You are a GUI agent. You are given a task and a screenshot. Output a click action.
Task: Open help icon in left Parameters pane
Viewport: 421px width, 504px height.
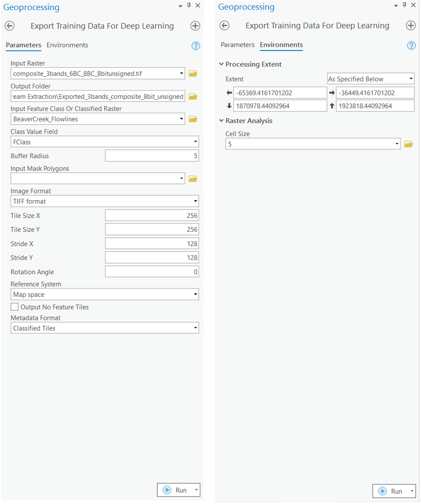(x=196, y=46)
